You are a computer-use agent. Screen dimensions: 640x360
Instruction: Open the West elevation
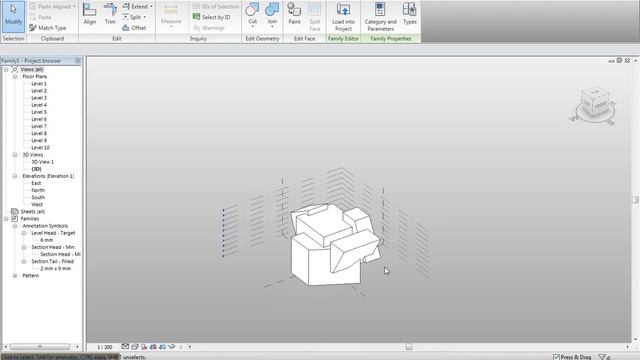[x=37, y=204]
